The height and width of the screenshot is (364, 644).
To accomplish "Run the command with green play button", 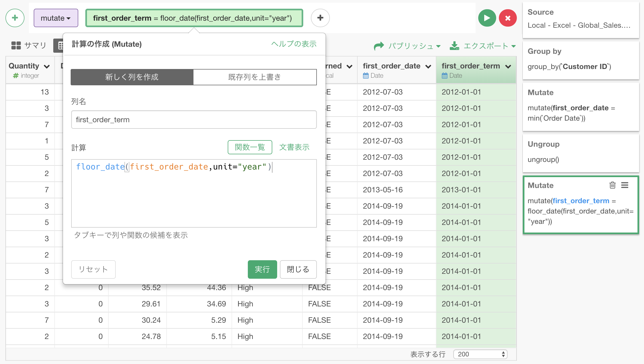I will click(x=487, y=18).
